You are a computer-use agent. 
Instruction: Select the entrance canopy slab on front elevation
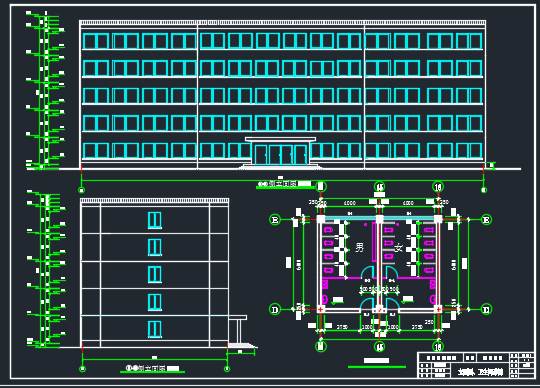click(x=280, y=139)
